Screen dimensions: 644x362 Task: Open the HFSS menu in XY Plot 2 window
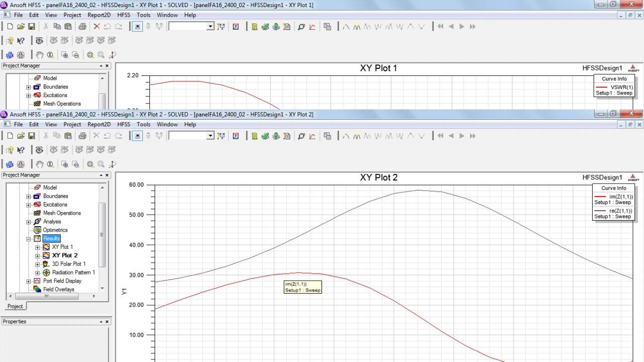pyautogui.click(x=123, y=124)
